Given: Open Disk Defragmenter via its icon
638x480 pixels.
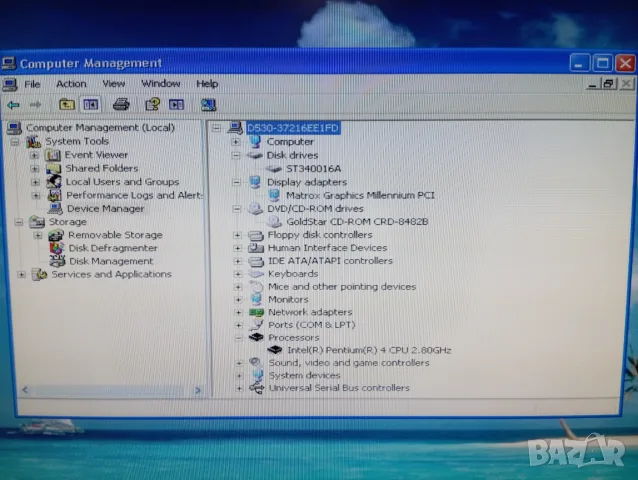Looking at the screenshot, I should 57,248.
